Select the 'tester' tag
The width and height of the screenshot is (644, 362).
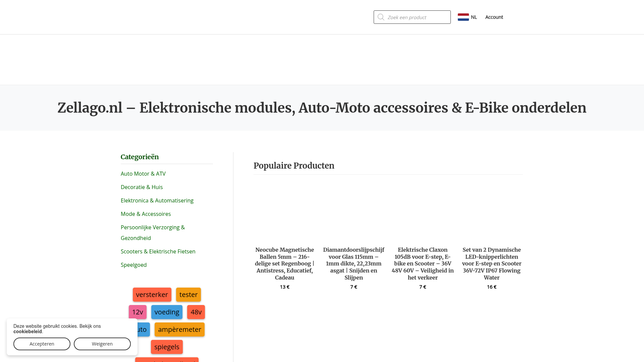tap(189, 295)
